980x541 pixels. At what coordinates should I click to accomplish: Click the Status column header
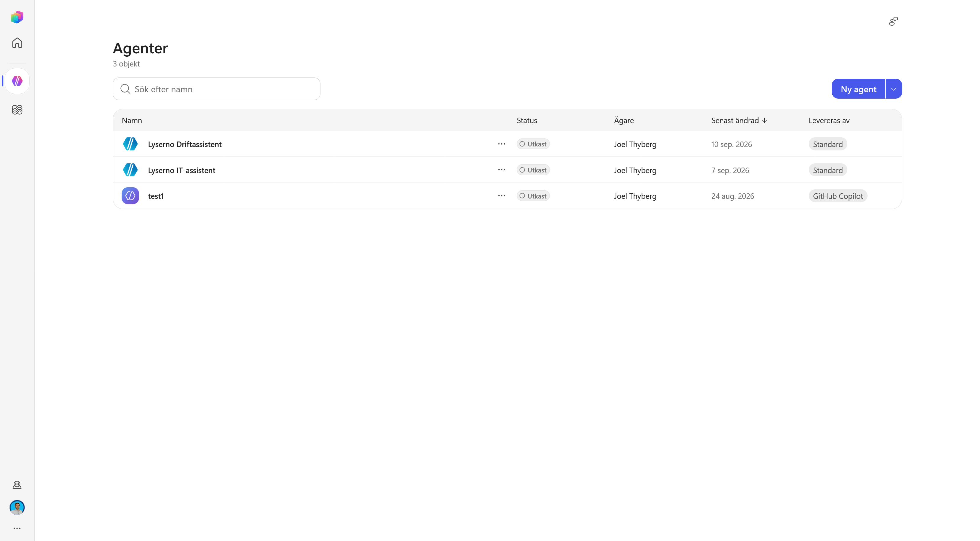tap(527, 120)
